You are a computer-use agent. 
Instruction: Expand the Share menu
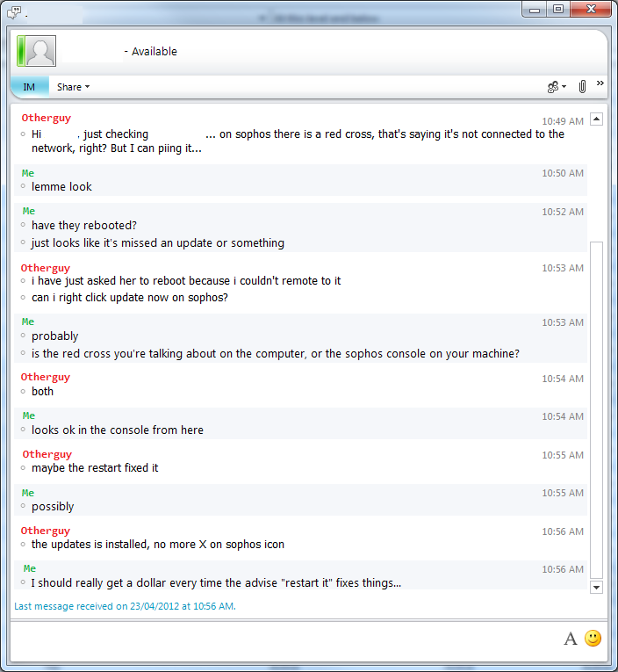point(73,87)
